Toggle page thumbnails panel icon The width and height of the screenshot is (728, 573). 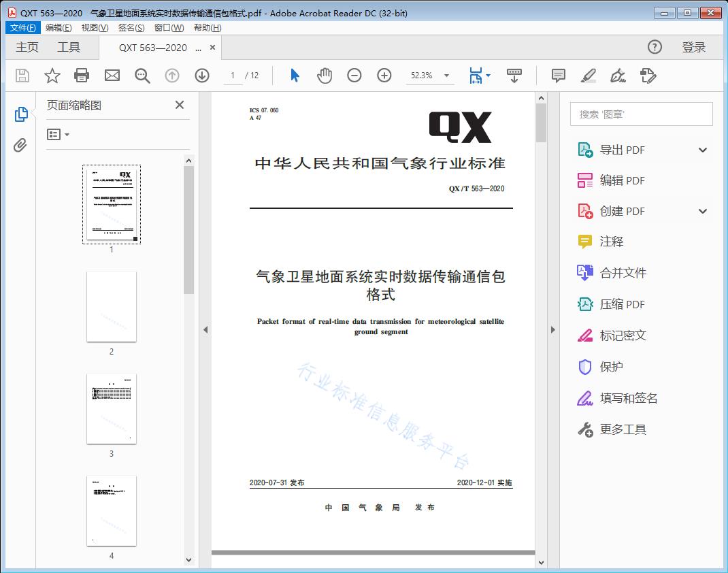point(21,114)
